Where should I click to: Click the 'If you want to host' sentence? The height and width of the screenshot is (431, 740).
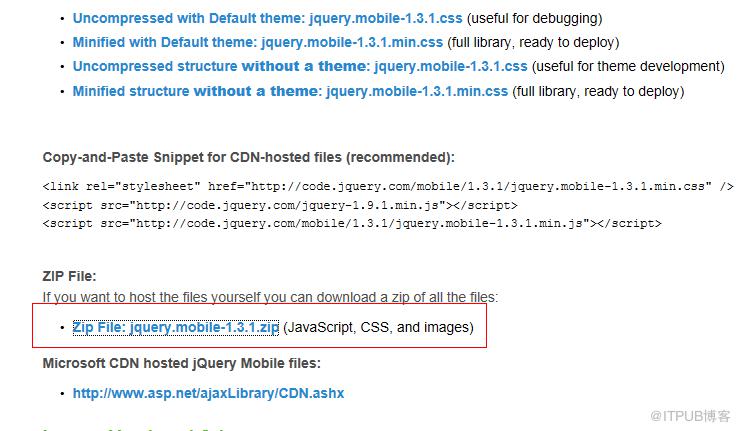270,297
